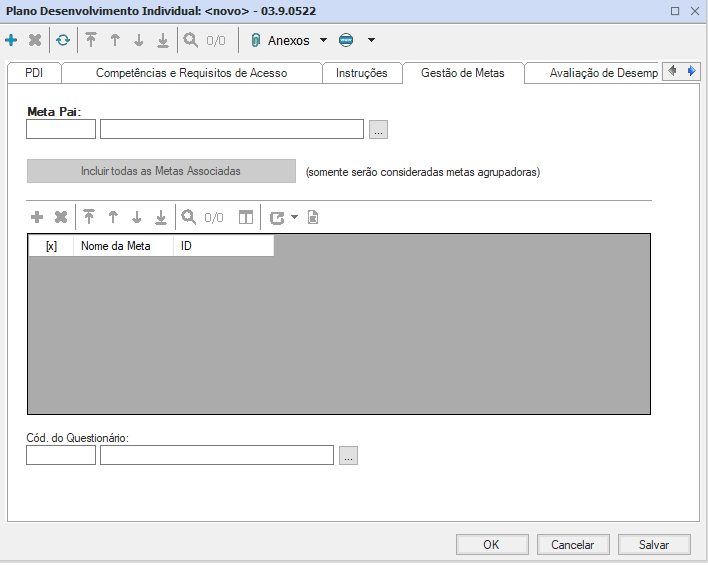Click the Anexos paperclip icon
The height and width of the screenshot is (565, 708).
[256, 41]
